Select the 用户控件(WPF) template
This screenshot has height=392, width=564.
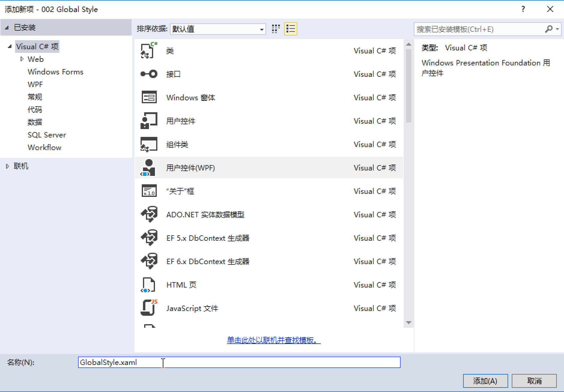(x=190, y=168)
